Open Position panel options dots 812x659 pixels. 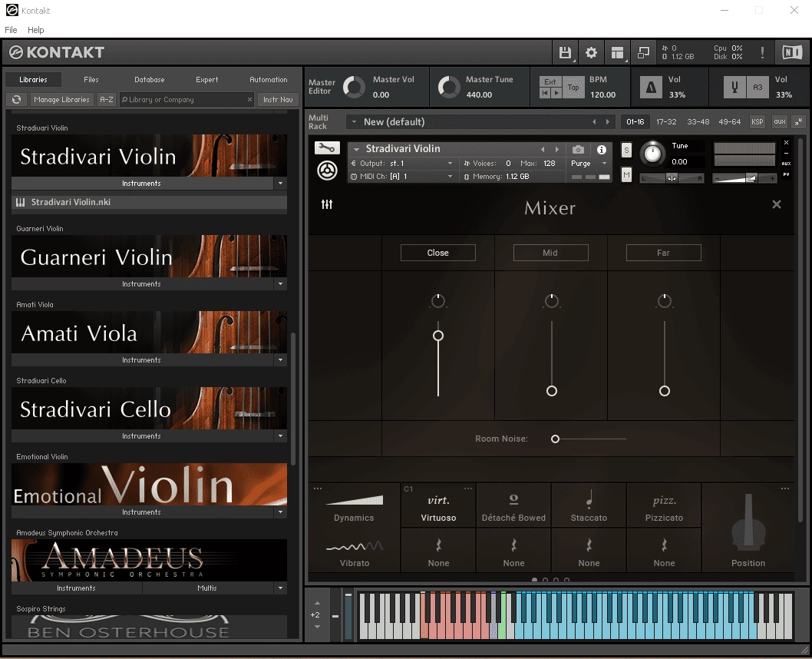(x=784, y=488)
